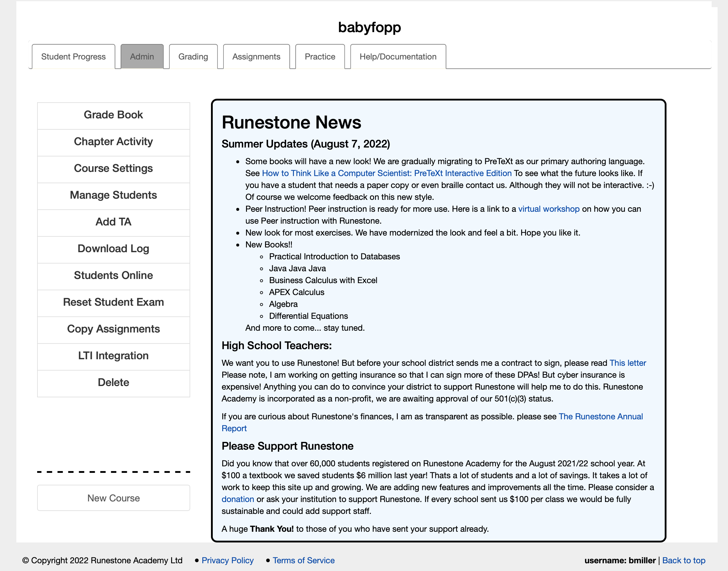
Task: Click Chapter Activity in sidebar
Action: (114, 142)
